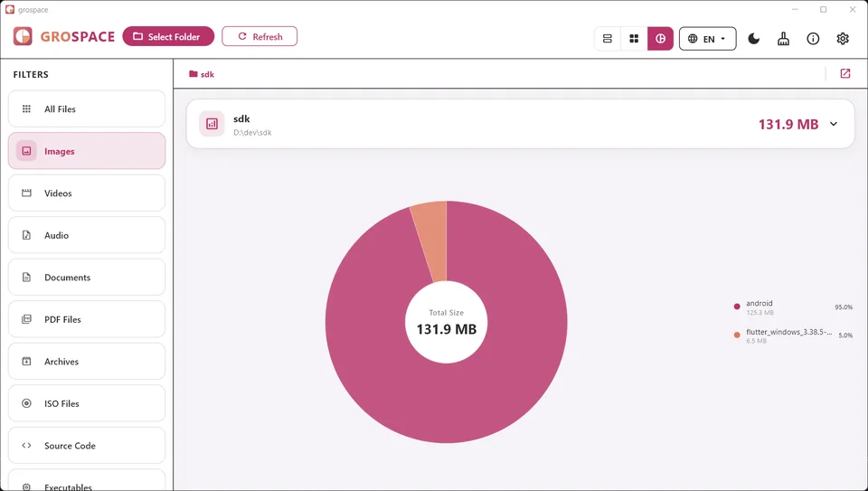Click the FILTERS sidebar heading
The height and width of the screenshot is (491, 868).
click(x=31, y=74)
